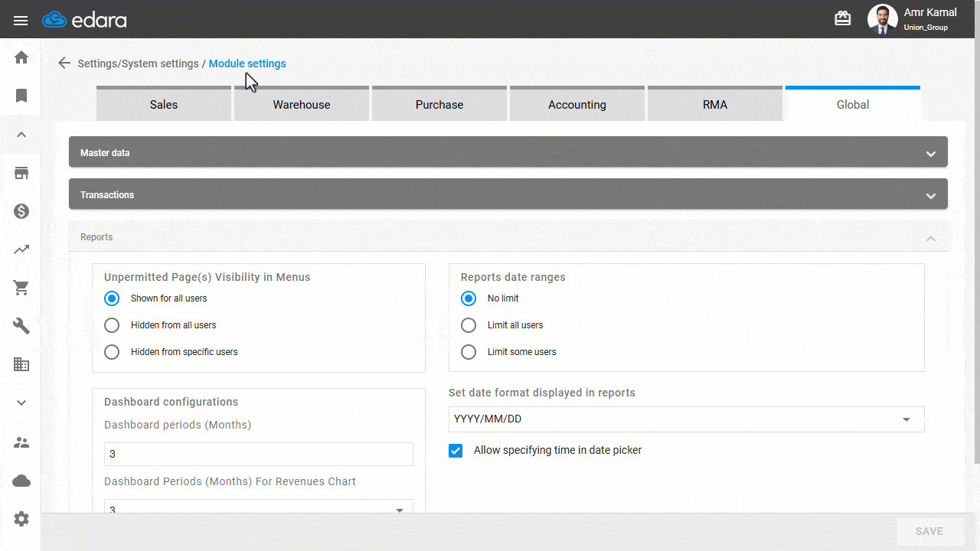
Task: Open the users group icon in sidebar
Action: coord(21,442)
